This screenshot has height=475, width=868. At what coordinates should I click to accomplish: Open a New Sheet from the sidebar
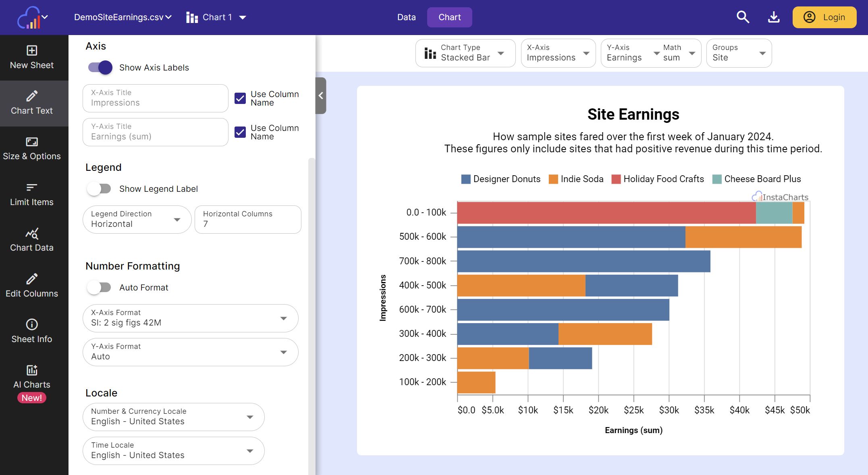pos(32,57)
